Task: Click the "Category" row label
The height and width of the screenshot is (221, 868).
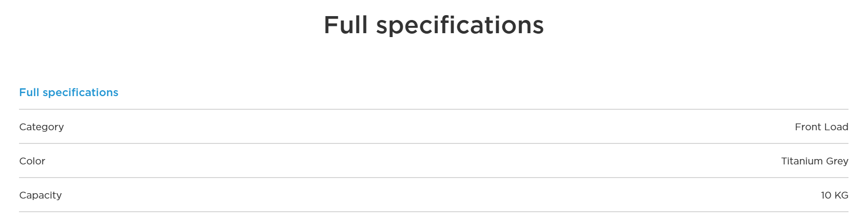Action: pyautogui.click(x=41, y=127)
